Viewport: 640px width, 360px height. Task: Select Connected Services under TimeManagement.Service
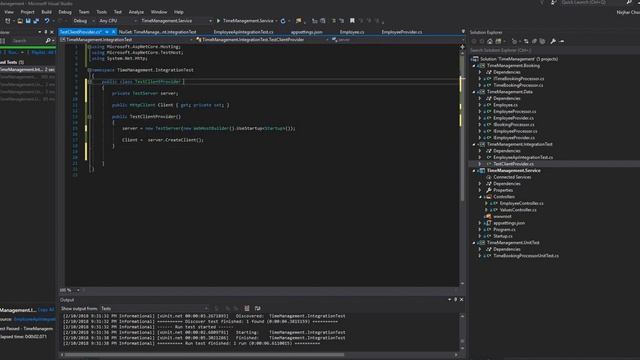point(512,177)
